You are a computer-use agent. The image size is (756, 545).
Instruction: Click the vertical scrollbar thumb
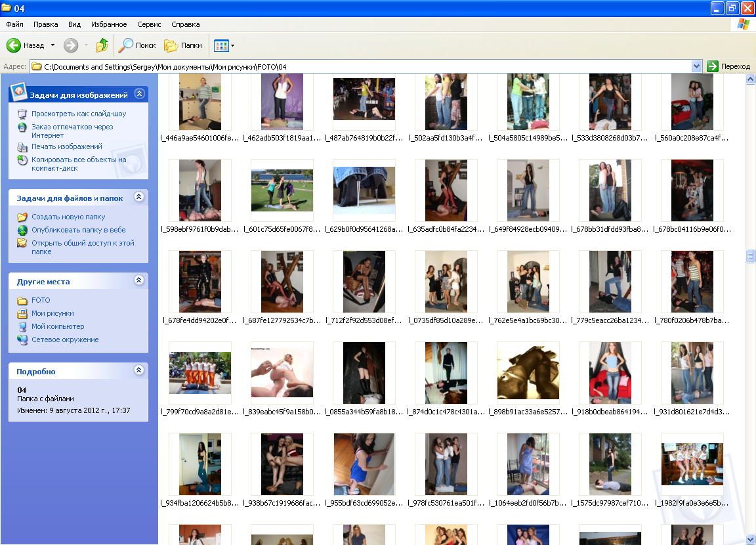pos(749,256)
